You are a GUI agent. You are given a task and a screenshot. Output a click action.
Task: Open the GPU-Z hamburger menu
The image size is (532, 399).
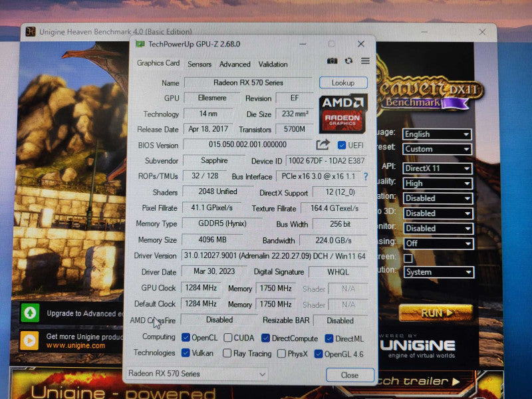coord(365,61)
